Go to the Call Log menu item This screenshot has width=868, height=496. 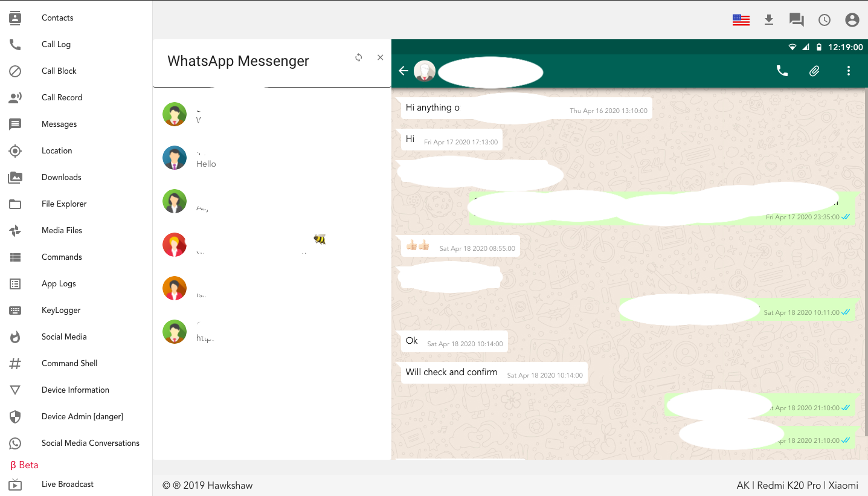click(x=56, y=45)
